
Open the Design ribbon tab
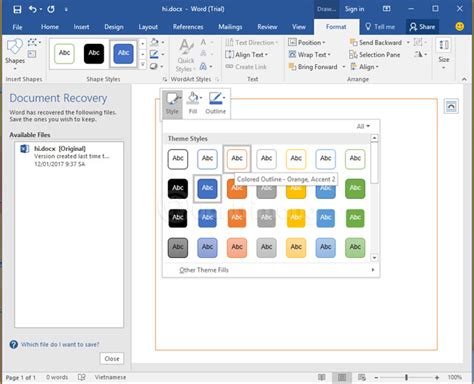coord(114,27)
